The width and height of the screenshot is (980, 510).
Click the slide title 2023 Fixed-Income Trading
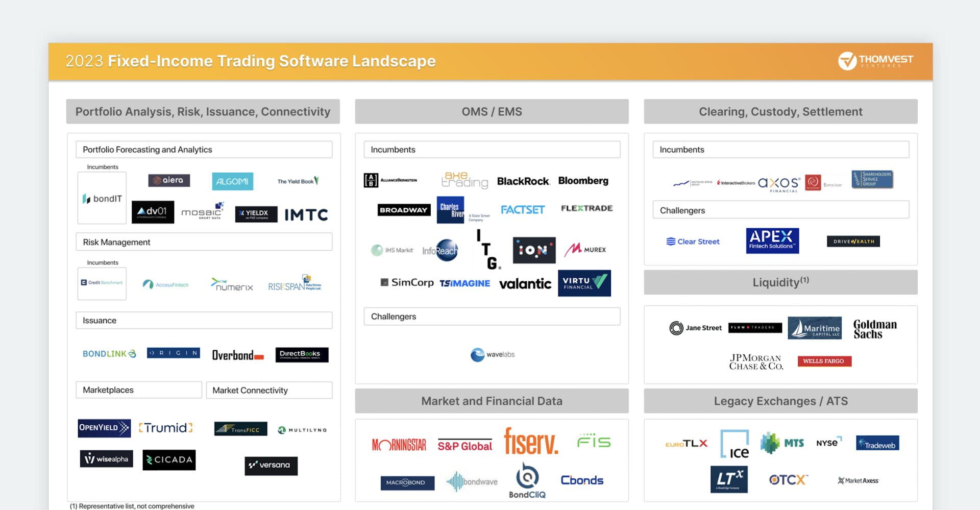(251, 61)
